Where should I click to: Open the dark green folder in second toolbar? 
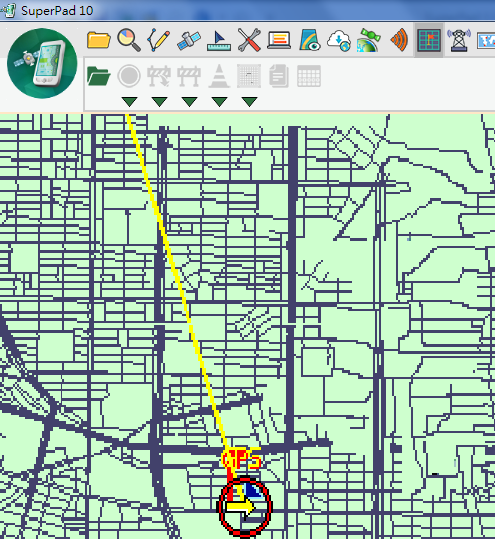[99, 76]
